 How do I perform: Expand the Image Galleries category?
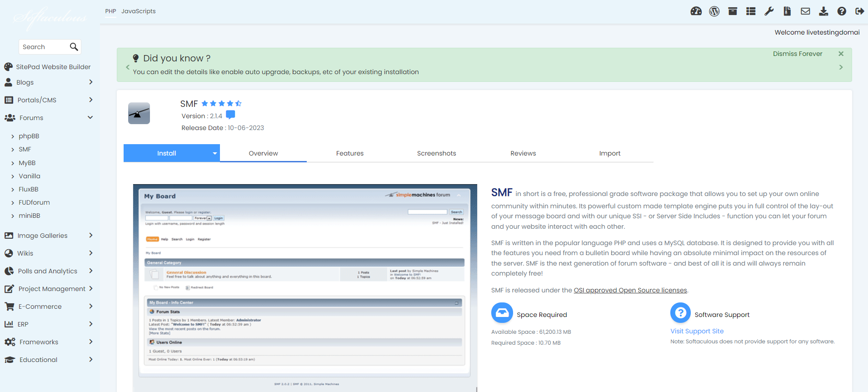pos(91,235)
